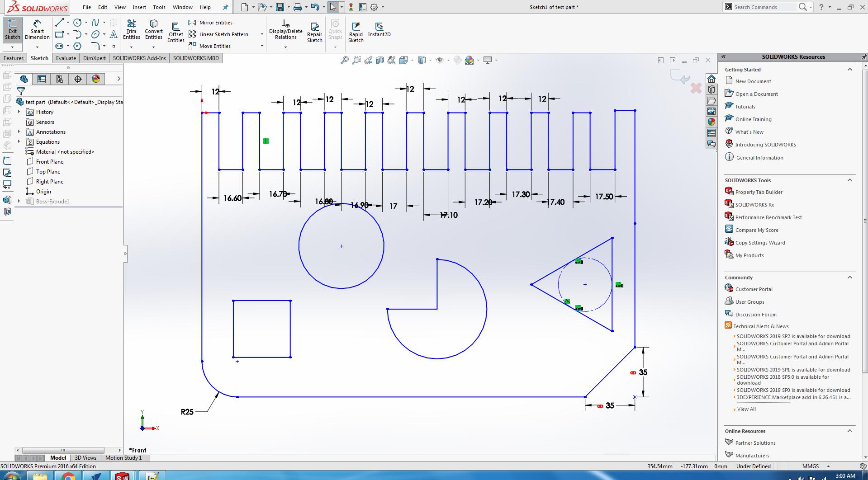Select the Smart Dimension tool
The image size is (868, 480).
tap(37, 29)
